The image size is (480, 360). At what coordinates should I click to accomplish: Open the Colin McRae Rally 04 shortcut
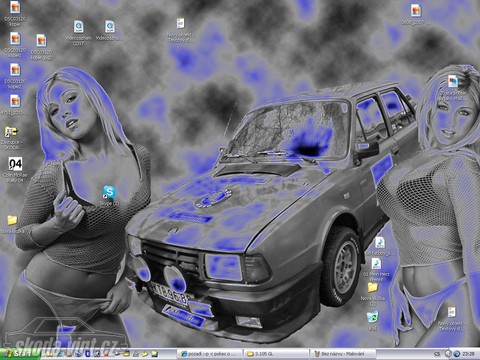point(15,164)
